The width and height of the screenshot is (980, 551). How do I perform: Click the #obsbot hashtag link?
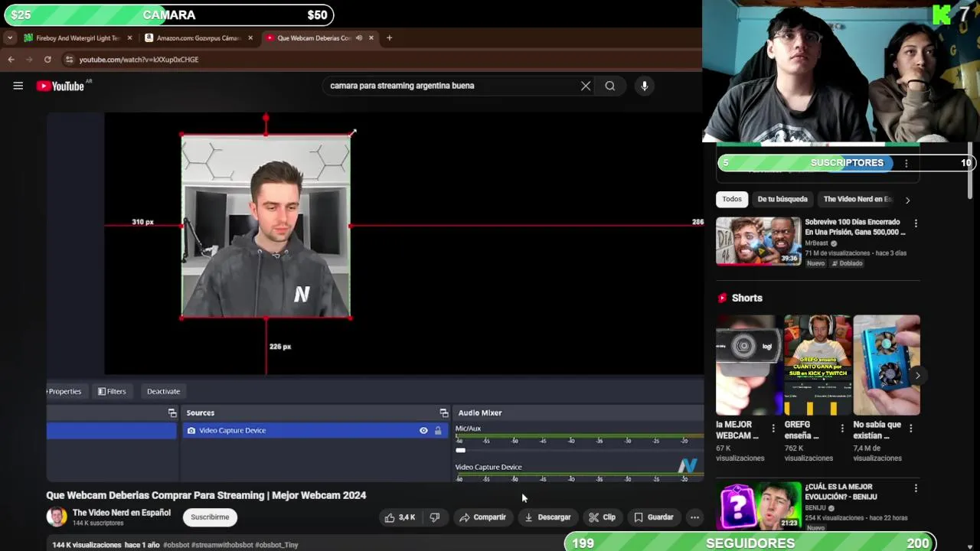(176, 545)
